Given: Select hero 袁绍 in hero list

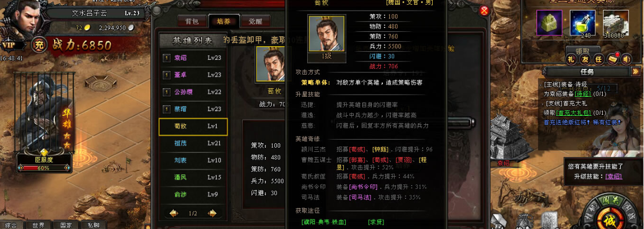Looking at the screenshot, I should (x=193, y=58).
